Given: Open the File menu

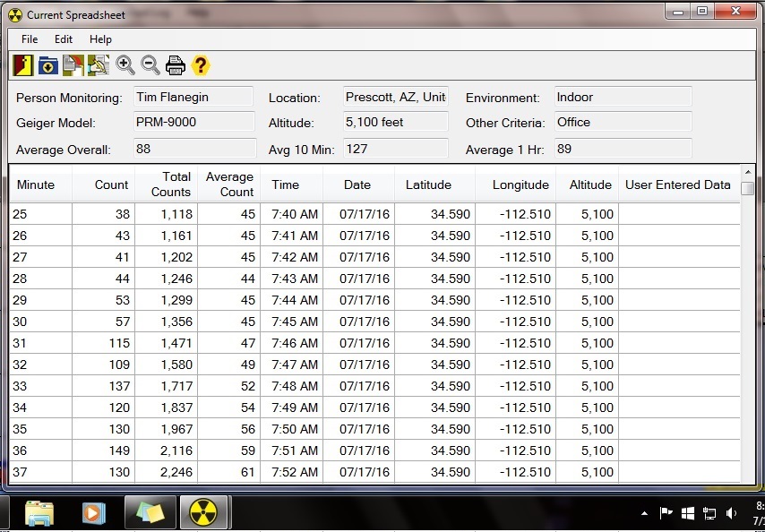Looking at the screenshot, I should 30,39.
